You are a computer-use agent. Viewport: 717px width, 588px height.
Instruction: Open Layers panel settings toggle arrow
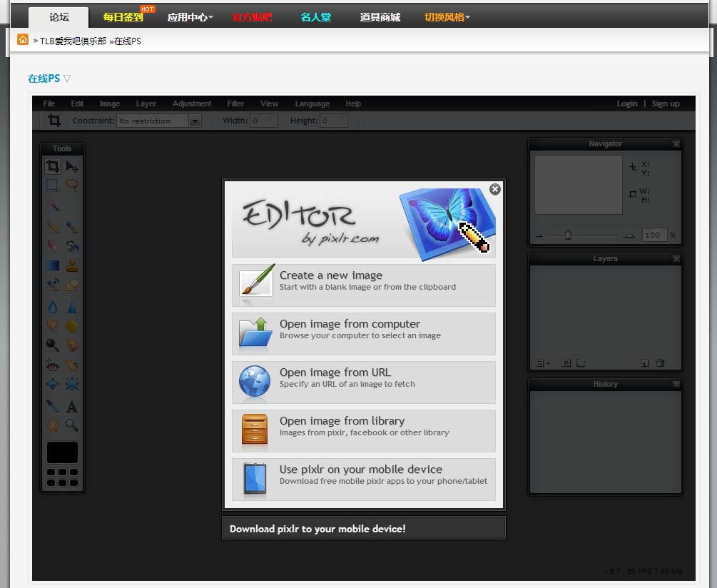(543, 363)
